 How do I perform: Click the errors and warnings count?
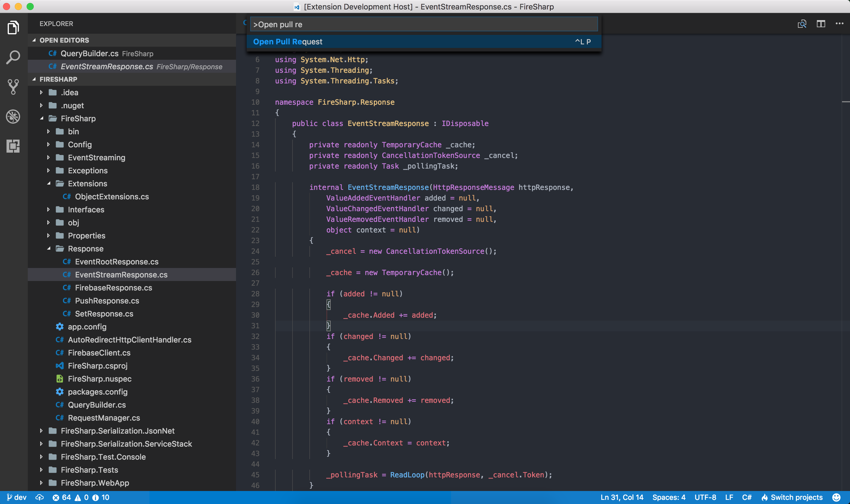(x=81, y=497)
